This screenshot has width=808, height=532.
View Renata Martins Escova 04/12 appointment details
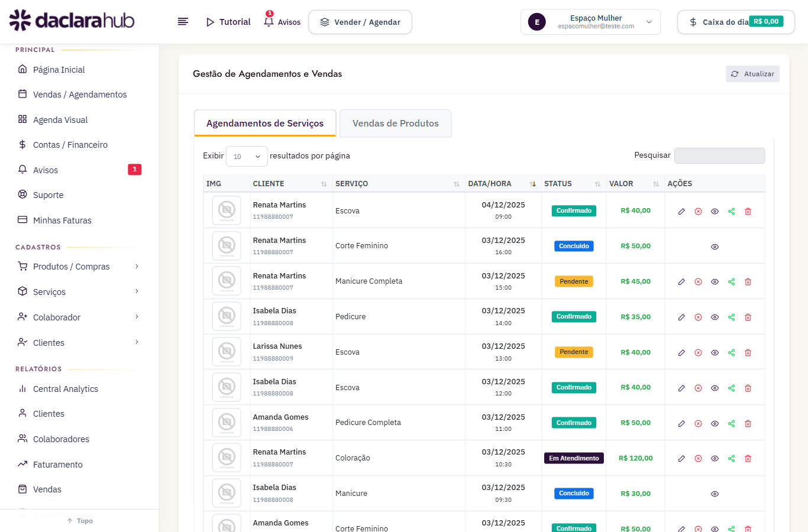pyautogui.click(x=715, y=211)
